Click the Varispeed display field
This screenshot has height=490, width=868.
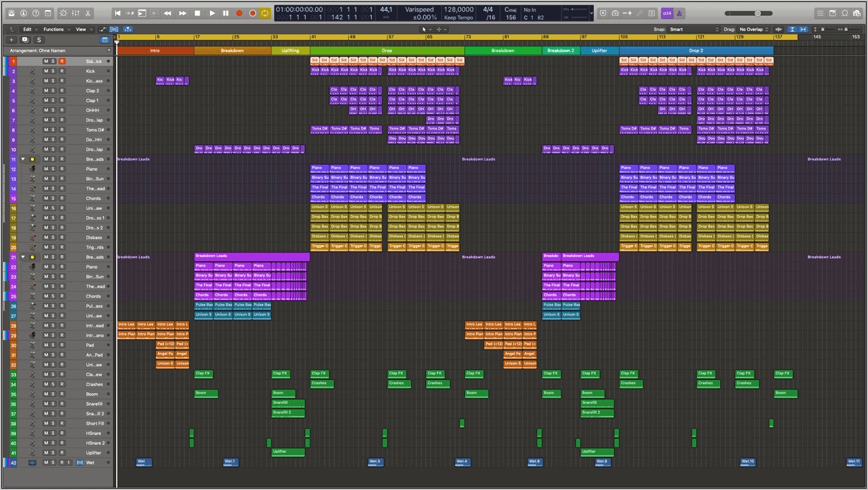pyautogui.click(x=420, y=13)
